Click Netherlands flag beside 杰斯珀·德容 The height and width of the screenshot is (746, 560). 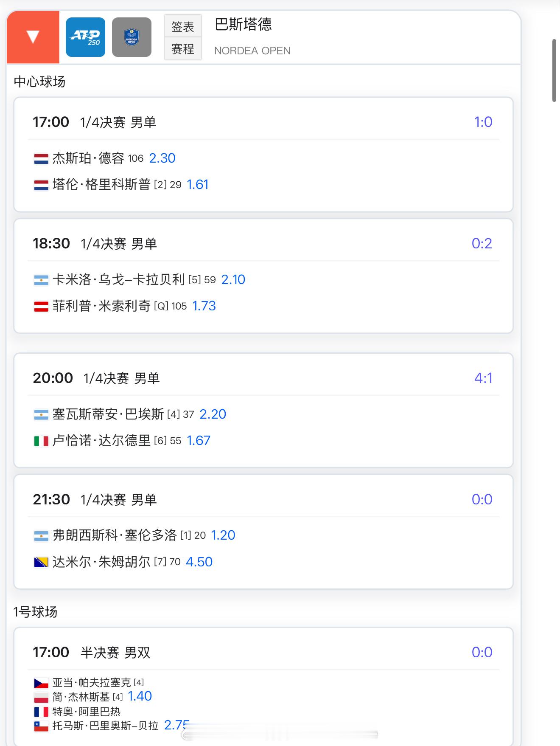click(41, 159)
